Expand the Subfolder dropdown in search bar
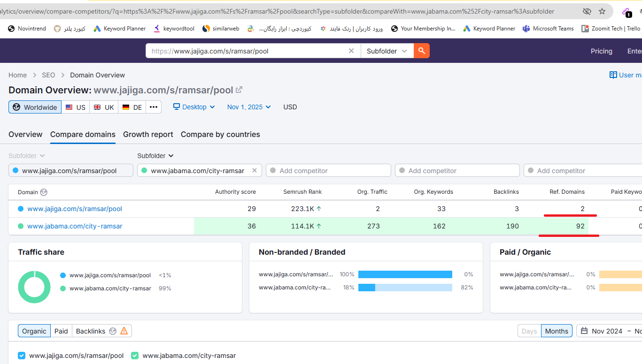The width and height of the screenshot is (642, 364). click(387, 51)
